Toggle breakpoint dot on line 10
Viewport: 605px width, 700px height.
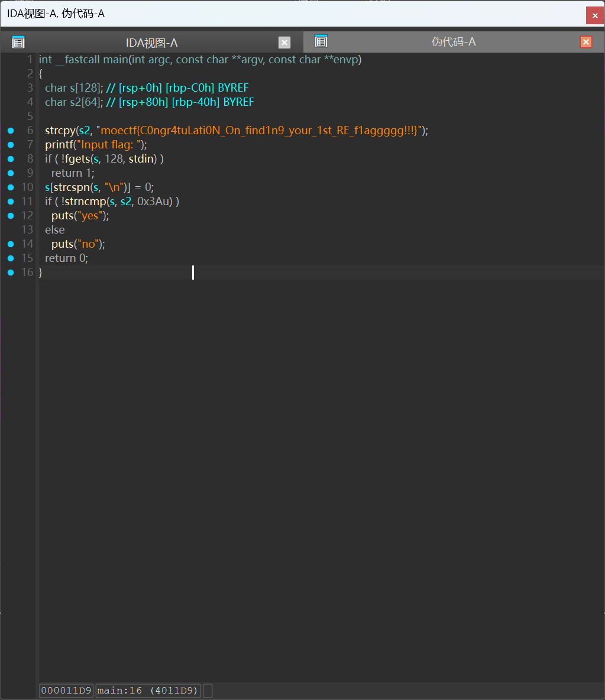pyautogui.click(x=11, y=187)
